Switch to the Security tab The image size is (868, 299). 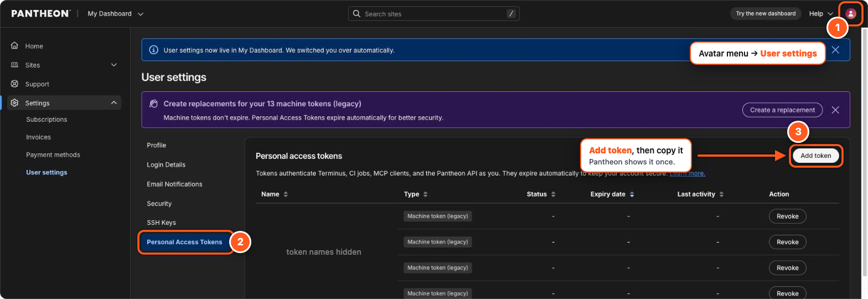click(x=159, y=204)
